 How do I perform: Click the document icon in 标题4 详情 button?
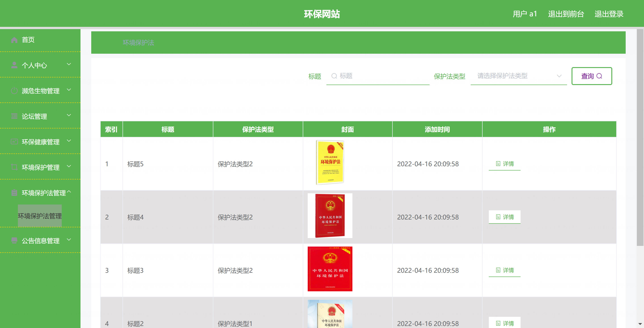point(498,217)
